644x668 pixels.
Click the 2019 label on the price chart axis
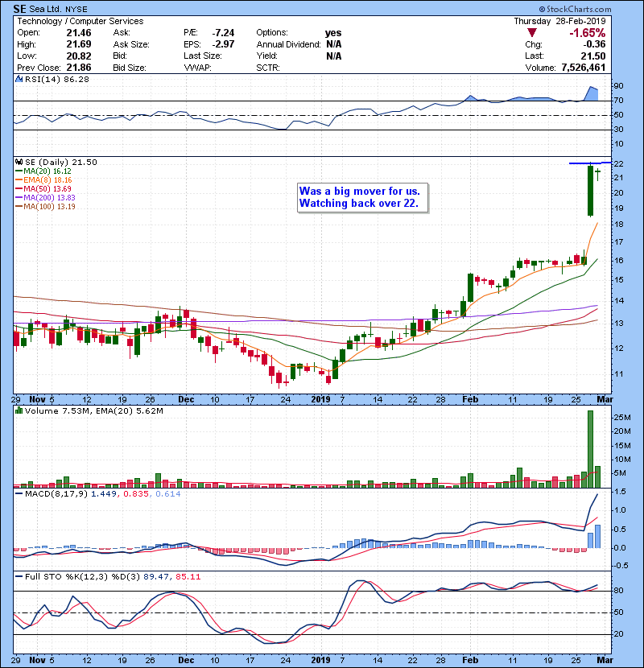point(321,399)
